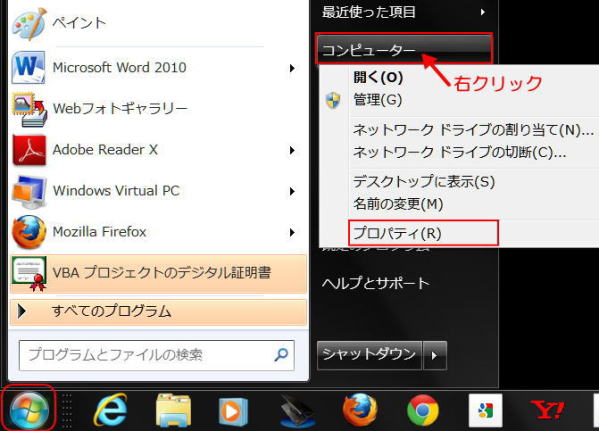Open the Windows Virtual PC icon
Image resolution: width=599 pixels, height=431 pixels.
(x=29, y=192)
